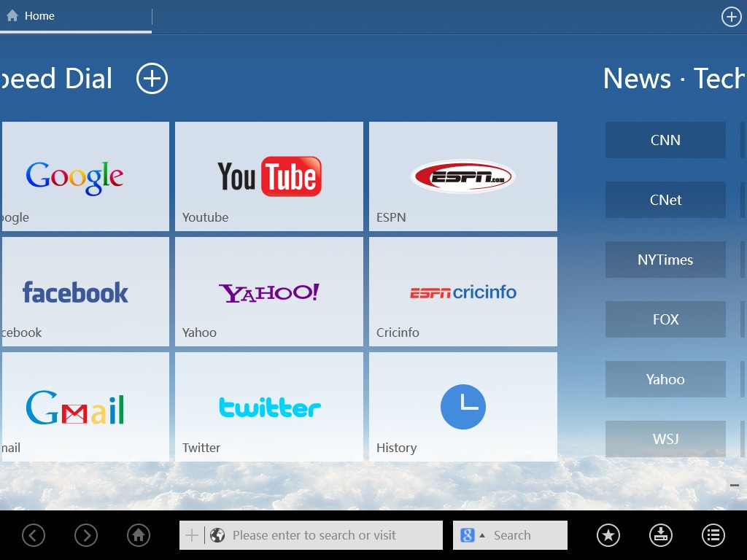The image size is (747, 560).
Task: Open the favorites star icon
Action: [x=608, y=535]
